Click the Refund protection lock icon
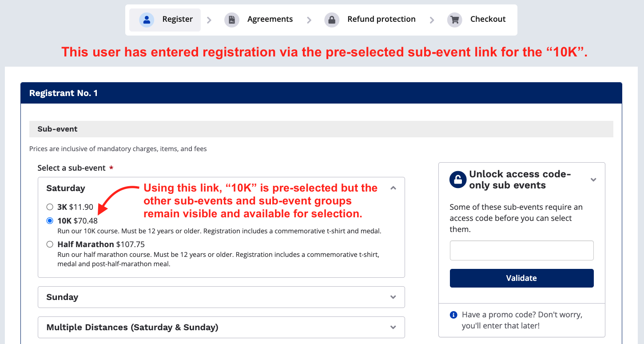The image size is (644, 344). click(332, 20)
